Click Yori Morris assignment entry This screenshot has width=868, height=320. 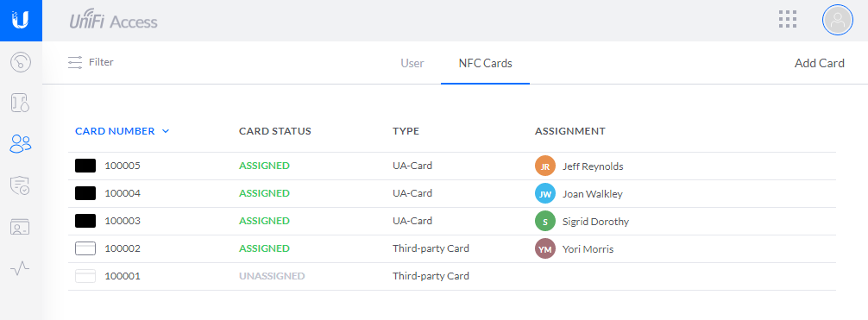588,249
